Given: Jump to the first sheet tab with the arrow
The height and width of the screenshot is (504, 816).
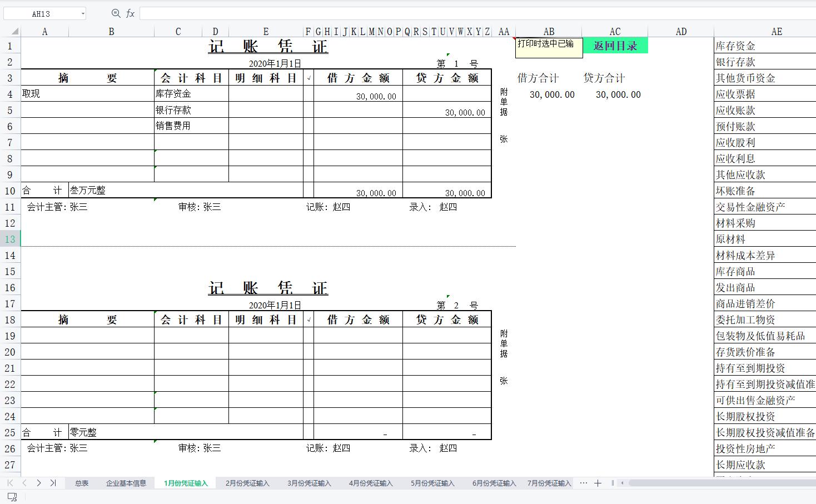Looking at the screenshot, I should (x=10, y=483).
